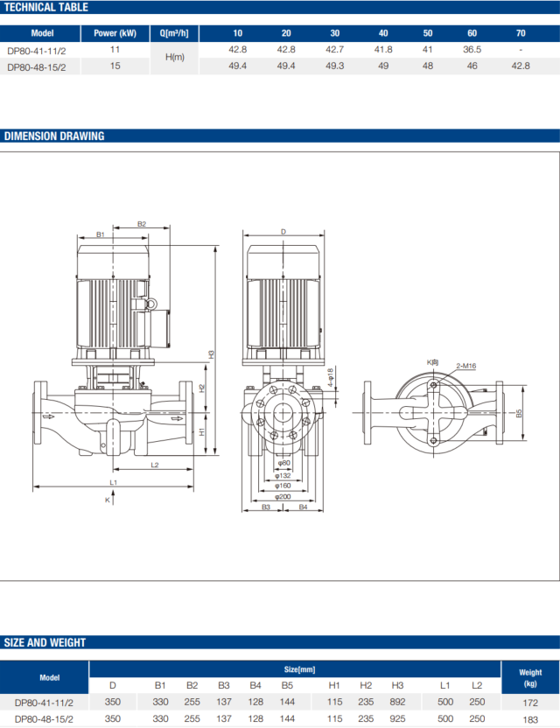This screenshot has width=560, height=728.
Task: Select the SIZE AND WEIGHT section heading
Action: [x=45, y=642]
